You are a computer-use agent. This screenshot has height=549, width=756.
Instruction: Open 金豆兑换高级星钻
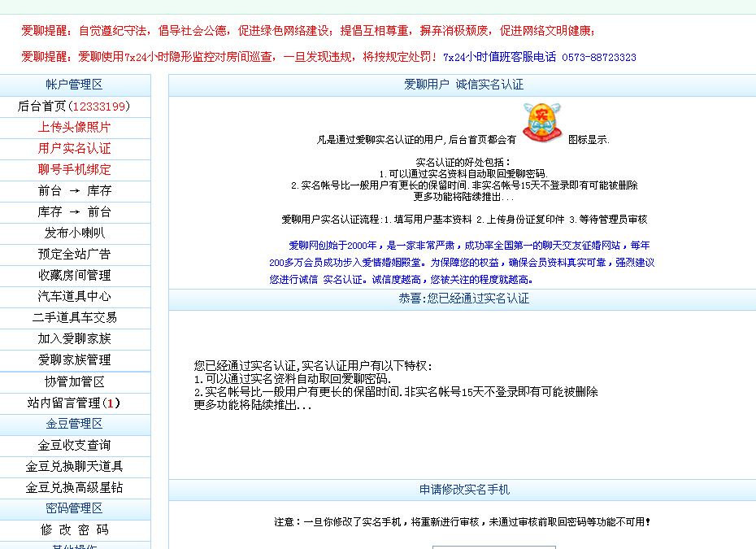tap(74, 487)
